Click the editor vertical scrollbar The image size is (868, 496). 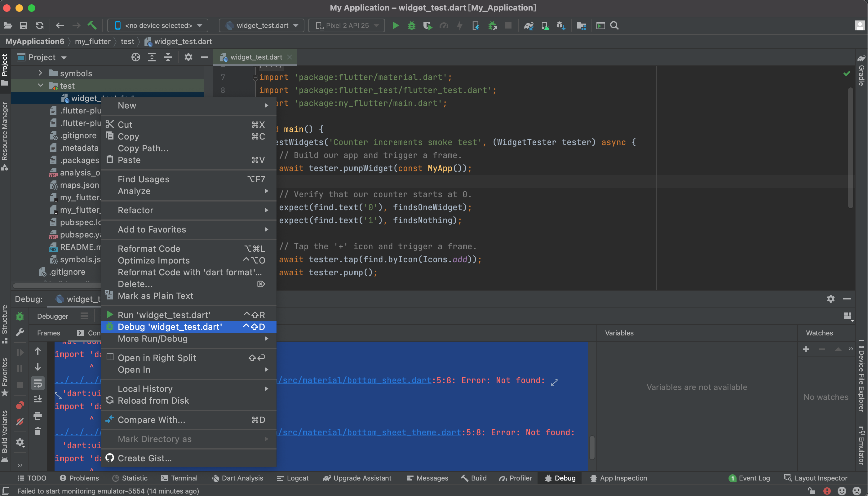850,147
